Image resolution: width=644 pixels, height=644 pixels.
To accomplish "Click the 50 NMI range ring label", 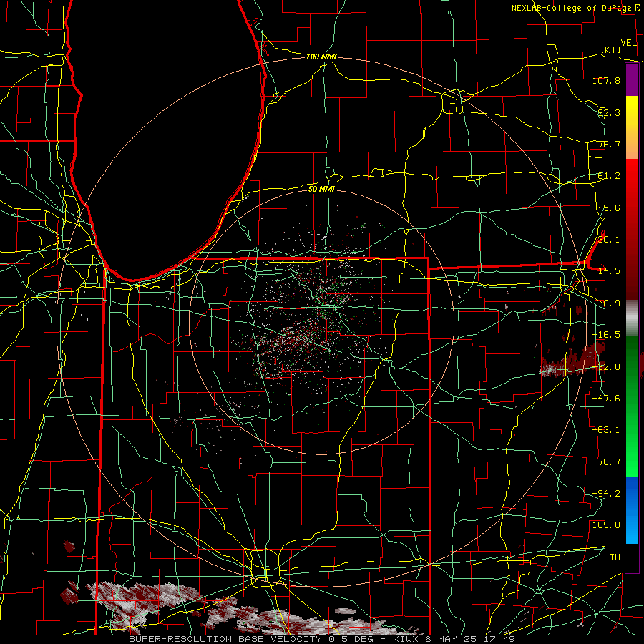I will click(321, 189).
